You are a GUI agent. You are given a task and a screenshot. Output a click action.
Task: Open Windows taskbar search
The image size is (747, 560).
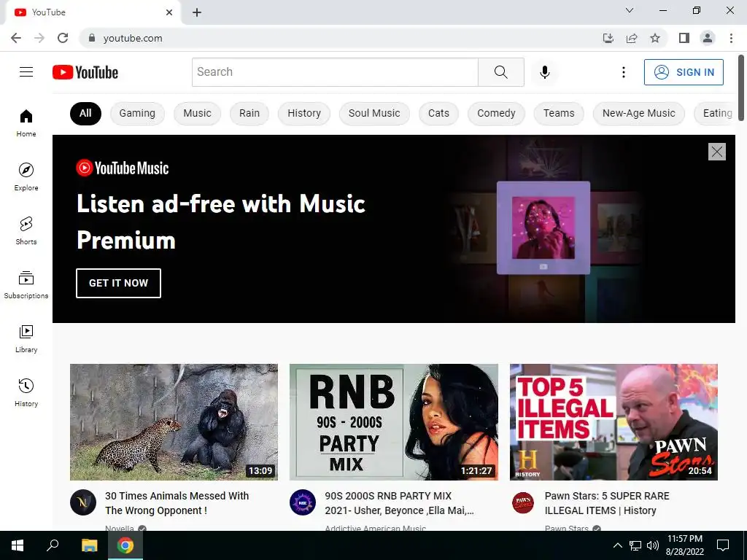(x=53, y=545)
